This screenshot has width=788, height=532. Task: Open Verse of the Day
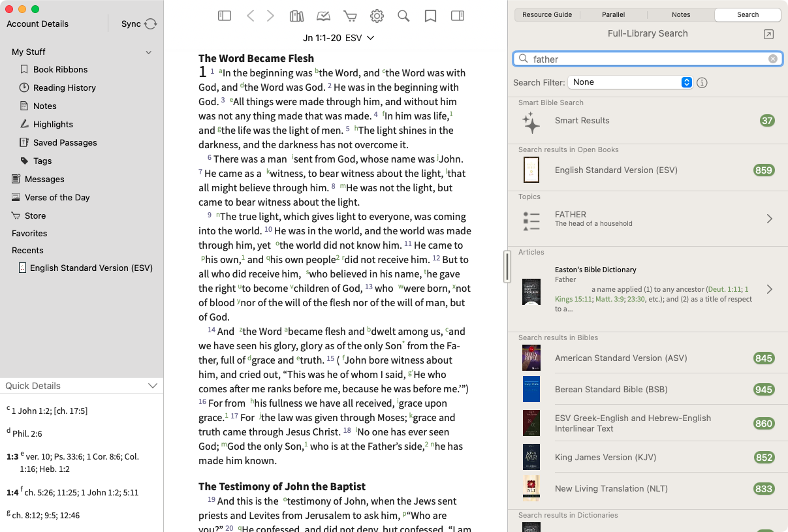tap(57, 197)
